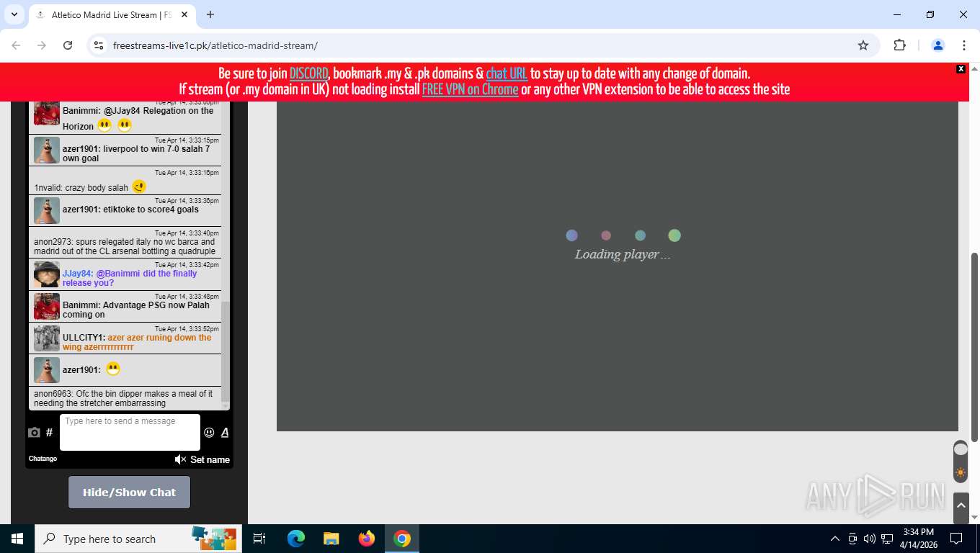Open the FREE VPN on Chrome link
980x553 pixels.
(470, 90)
